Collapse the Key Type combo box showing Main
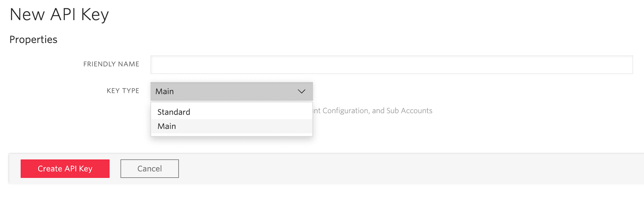 pos(225,91)
